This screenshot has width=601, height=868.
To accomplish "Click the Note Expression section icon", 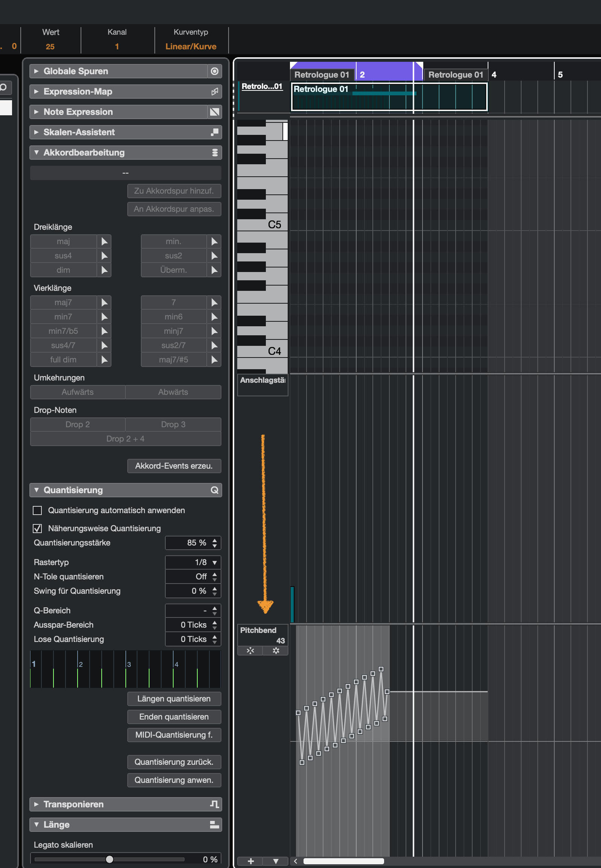I will click(x=214, y=112).
